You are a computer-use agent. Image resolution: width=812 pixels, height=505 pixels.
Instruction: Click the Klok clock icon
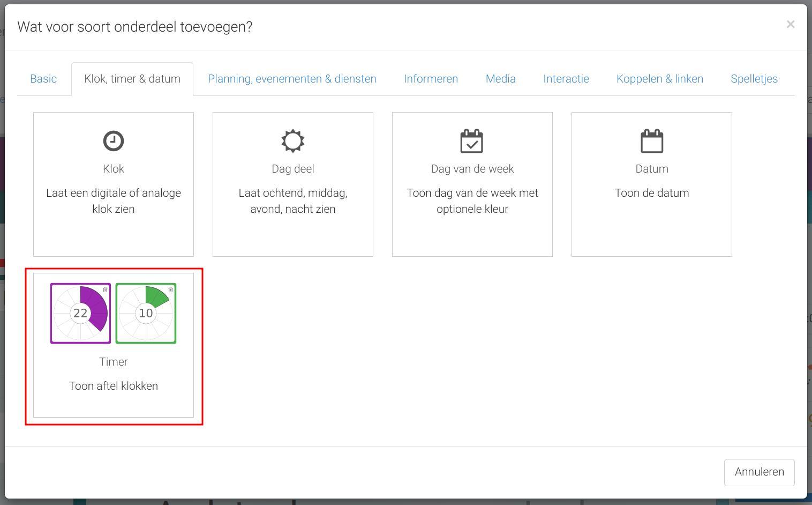coord(114,141)
